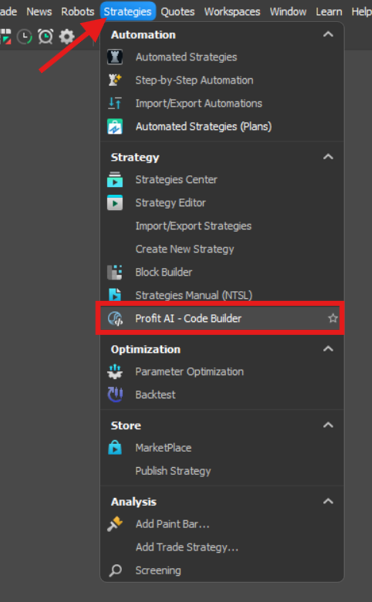Click the Parameter Optimization gear icon
Viewport: 372px width, 602px height.
coord(115,372)
